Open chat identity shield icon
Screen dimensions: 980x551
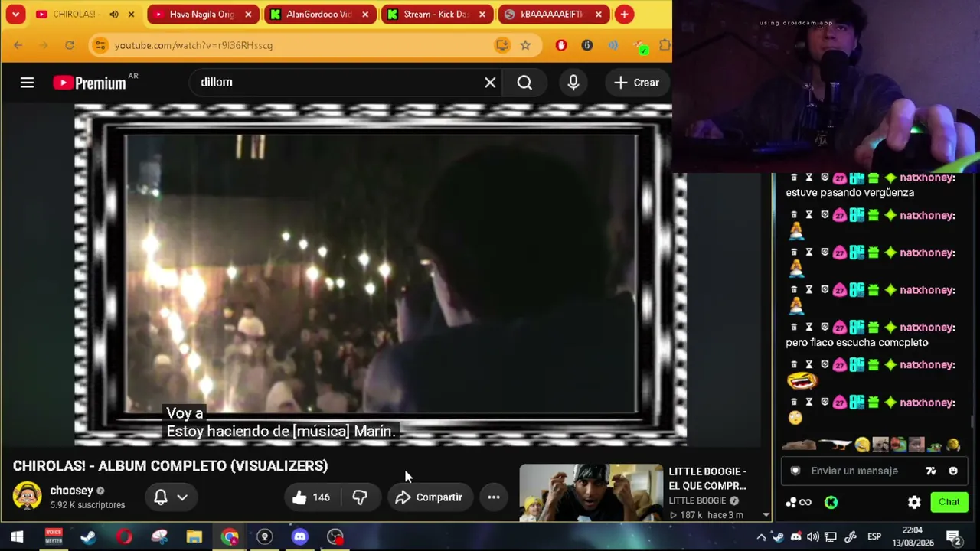[x=795, y=471]
